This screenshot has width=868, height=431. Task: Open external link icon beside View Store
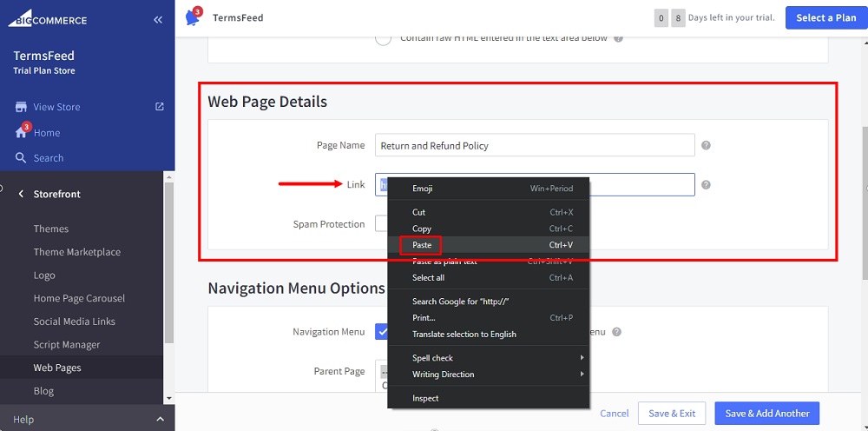[x=160, y=106]
